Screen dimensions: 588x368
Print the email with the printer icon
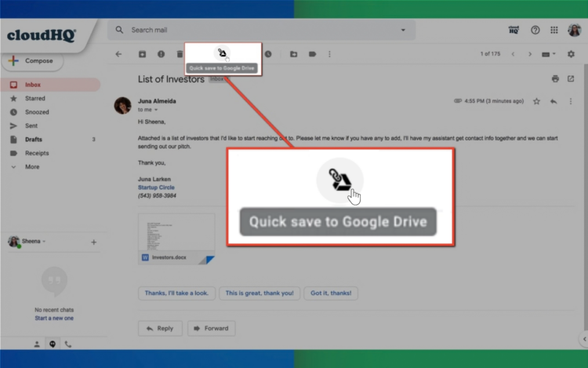(x=555, y=78)
